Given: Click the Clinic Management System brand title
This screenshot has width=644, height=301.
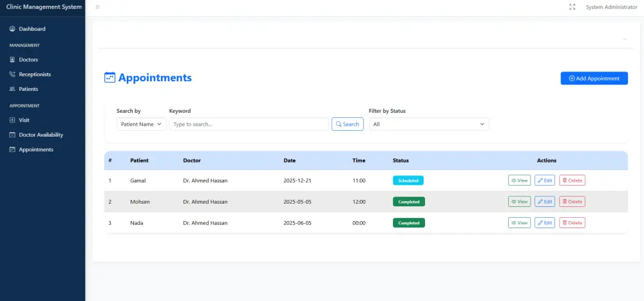Looking at the screenshot, I should click(x=44, y=7).
